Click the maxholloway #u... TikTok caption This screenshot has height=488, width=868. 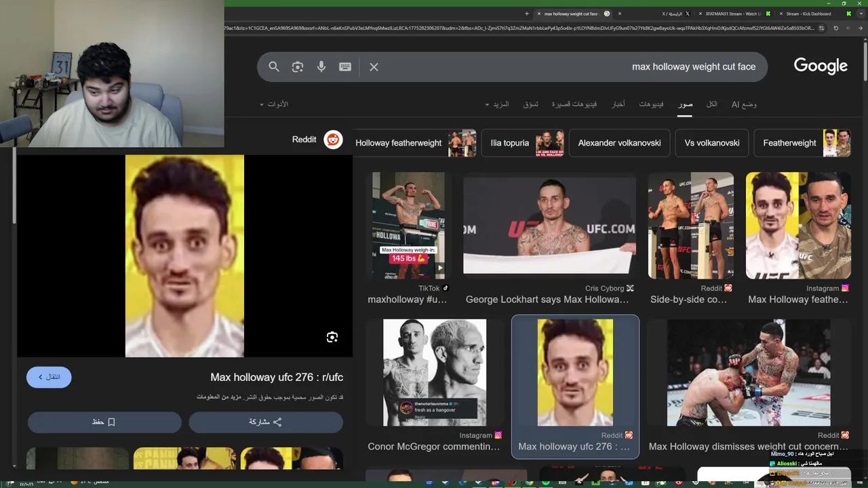(408, 300)
